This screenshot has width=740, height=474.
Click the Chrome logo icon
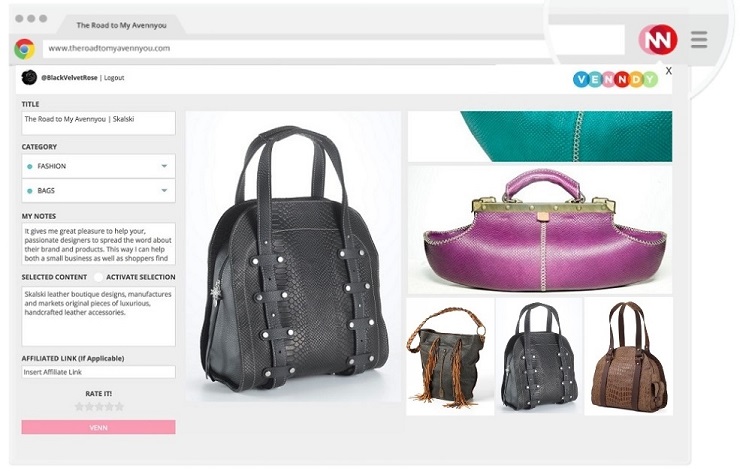[25, 49]
